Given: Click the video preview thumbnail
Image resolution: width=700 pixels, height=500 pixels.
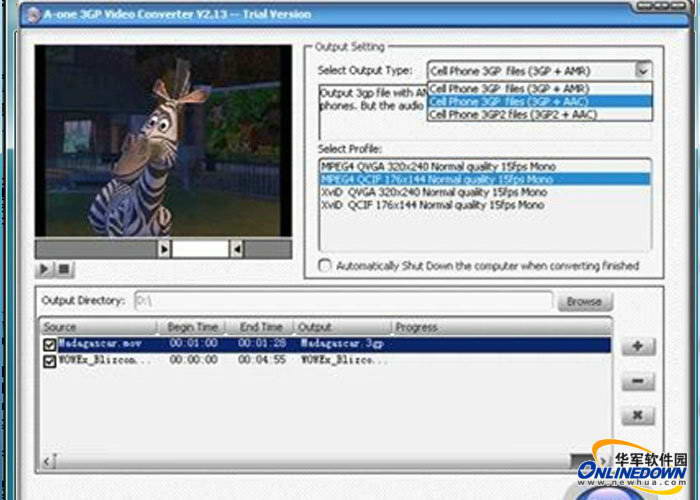Looking at the screenshot, I should (x=163, y=141).
